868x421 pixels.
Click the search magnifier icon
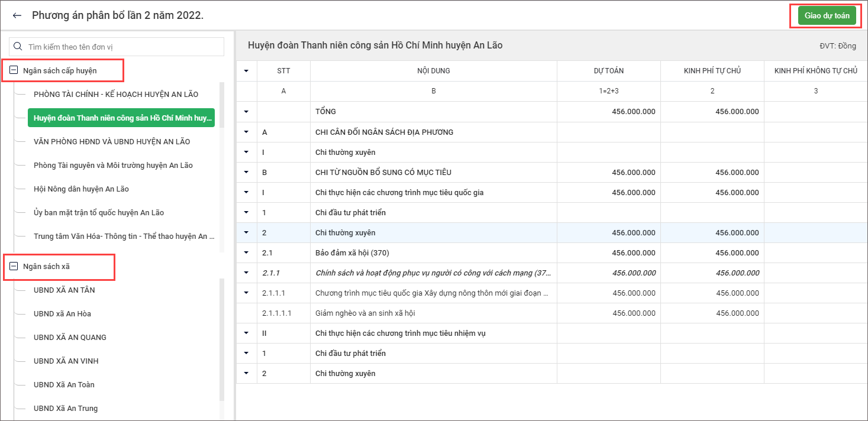(x=18, y=47)
